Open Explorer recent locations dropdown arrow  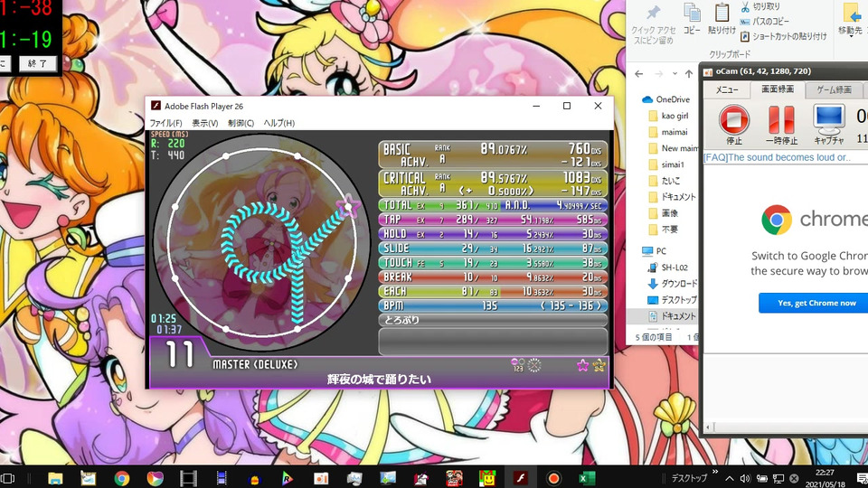[675, 73]
